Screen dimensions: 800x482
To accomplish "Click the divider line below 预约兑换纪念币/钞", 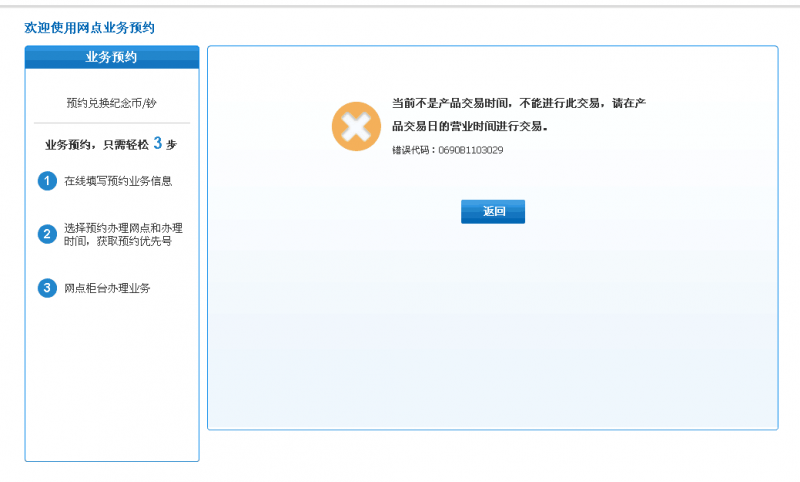I will click(111, 123).
